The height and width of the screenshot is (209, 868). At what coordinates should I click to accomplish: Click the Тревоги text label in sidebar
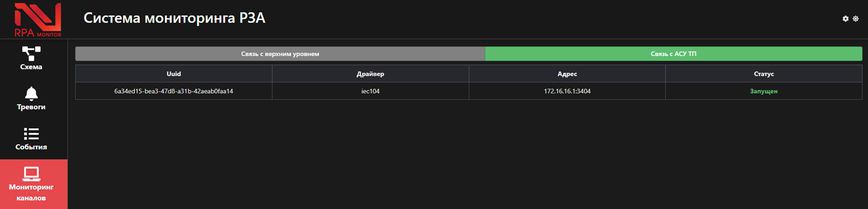pyautogui.click(x=31, y=107)
